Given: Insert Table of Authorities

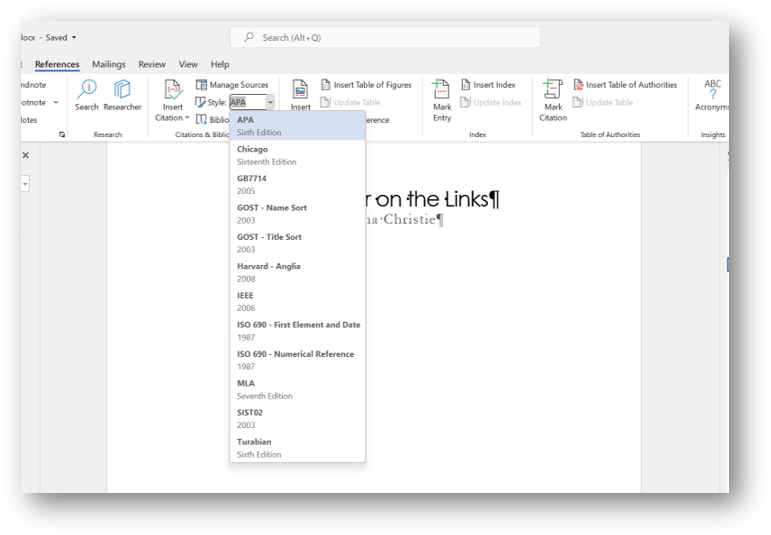Looking at the screenshot, I should [625, 85].
